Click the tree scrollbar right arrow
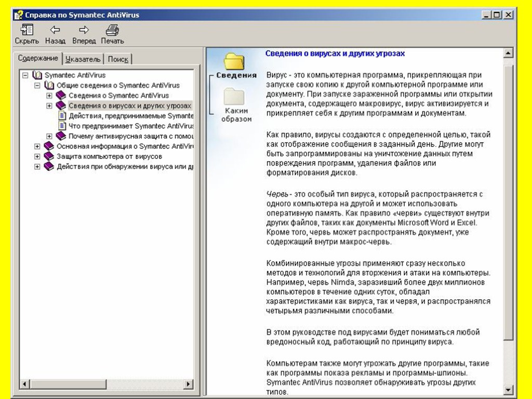The width and height of the screenshot is (532, 399). [x=188, y=384]
